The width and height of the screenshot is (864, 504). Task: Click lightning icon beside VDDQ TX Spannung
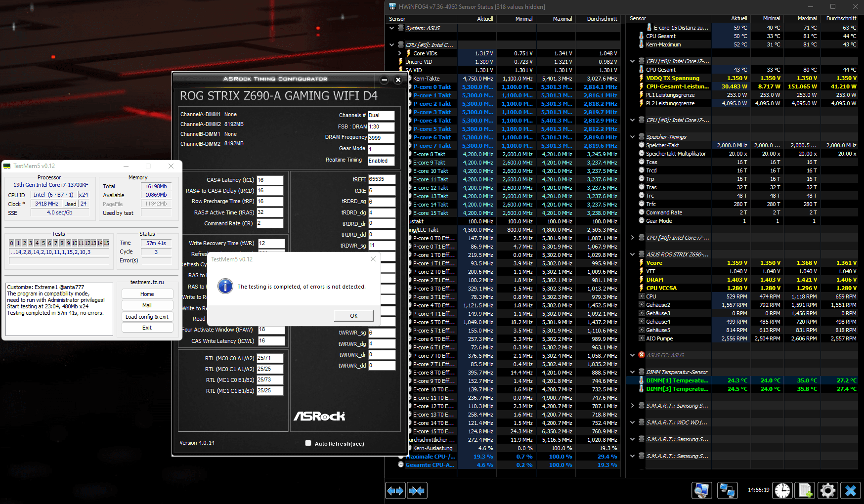[x=642, y=78]
